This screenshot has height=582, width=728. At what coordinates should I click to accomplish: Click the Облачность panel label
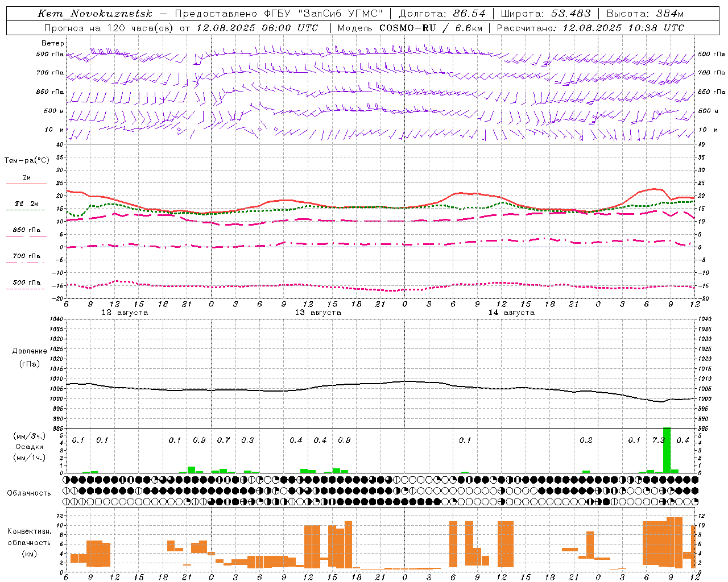click(x=29, y=493)
